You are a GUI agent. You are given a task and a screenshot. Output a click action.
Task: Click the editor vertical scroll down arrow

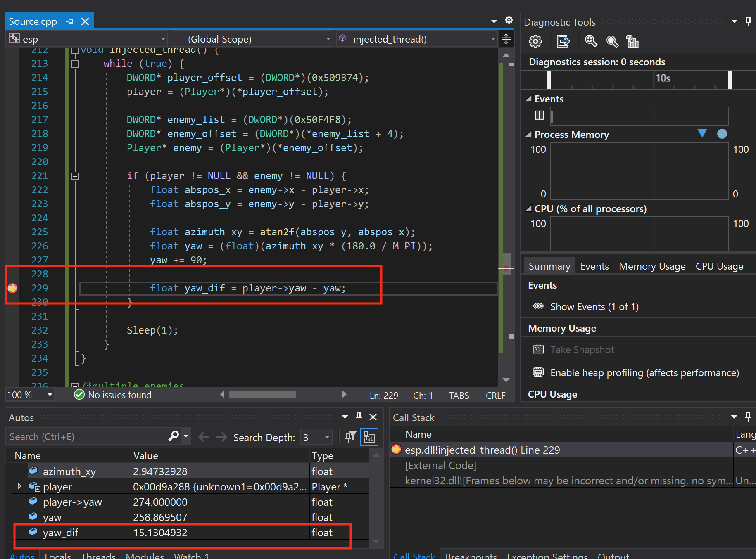click(x=506, y=380)
